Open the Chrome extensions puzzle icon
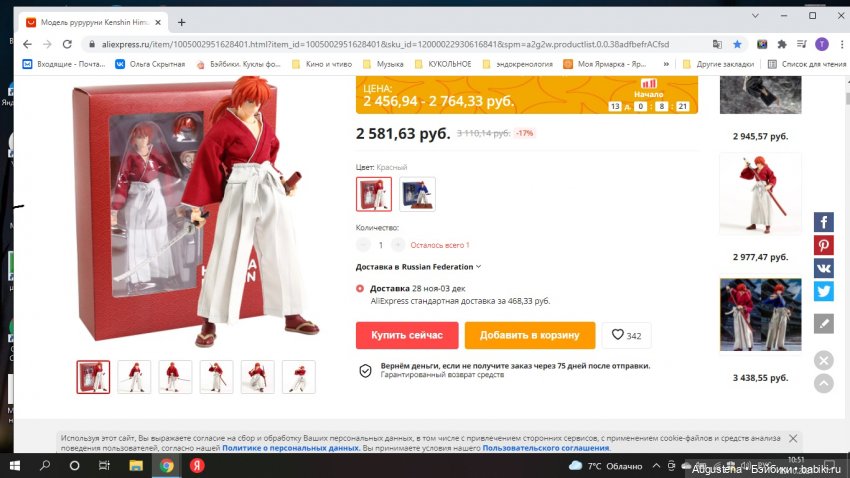The height and width of the screenshot is (478, 850). pos(782,44)
